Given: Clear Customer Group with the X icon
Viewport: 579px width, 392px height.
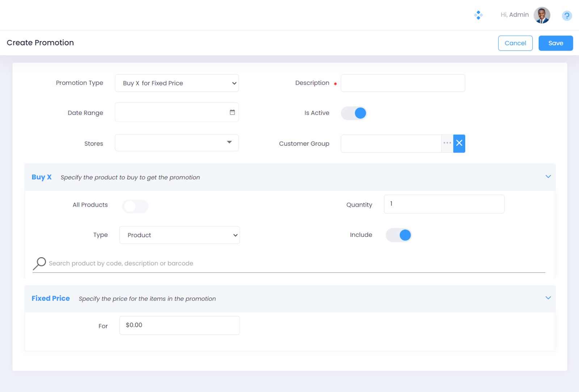Looking at the screenshot, I should click(459, 143).
